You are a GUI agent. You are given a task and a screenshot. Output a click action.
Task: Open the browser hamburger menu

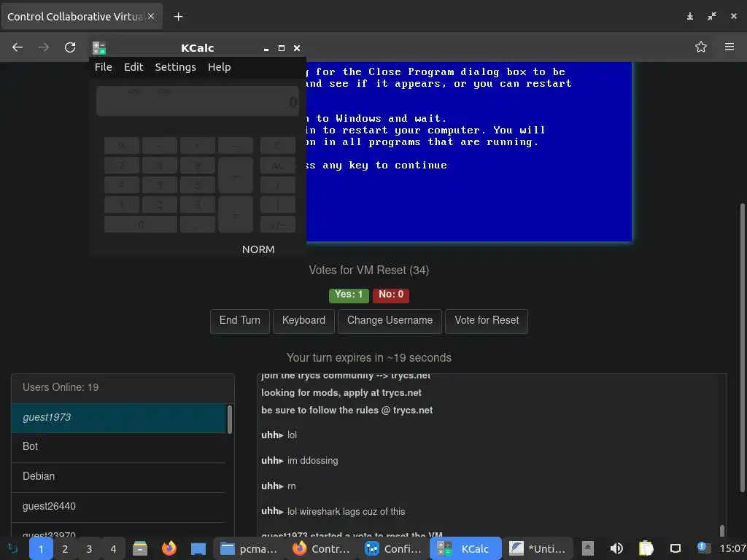[x=729, y=47]
